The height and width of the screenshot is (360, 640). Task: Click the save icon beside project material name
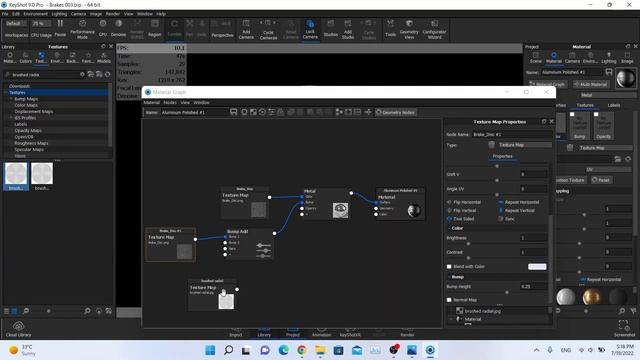609,72
